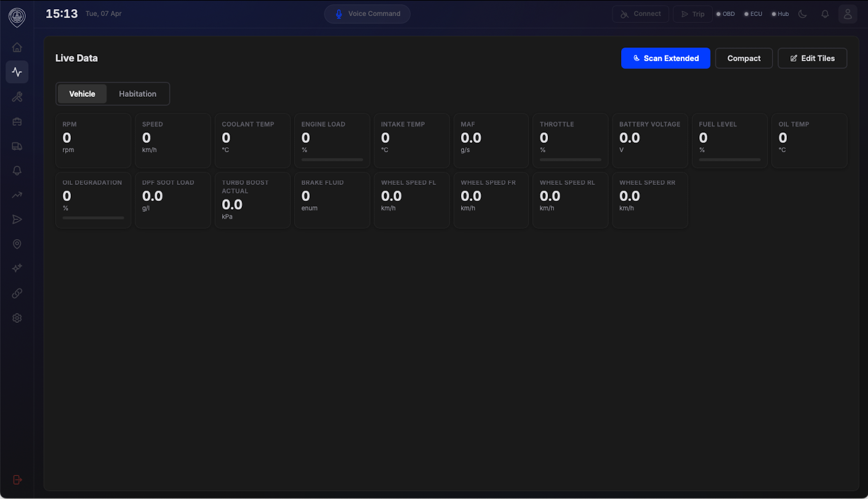Click the Live Data heading
868x499 pixels.
(x=76, y=58)
